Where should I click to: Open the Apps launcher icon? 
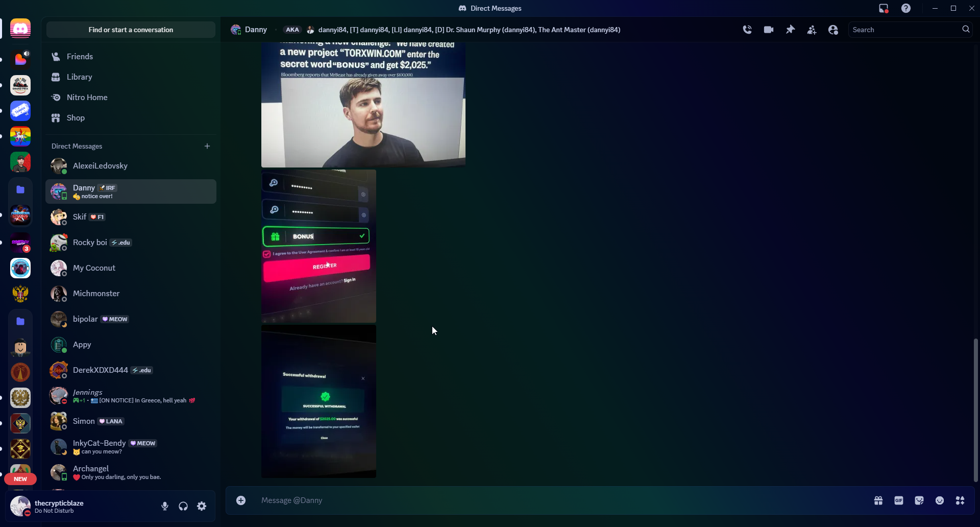[960, 500]
